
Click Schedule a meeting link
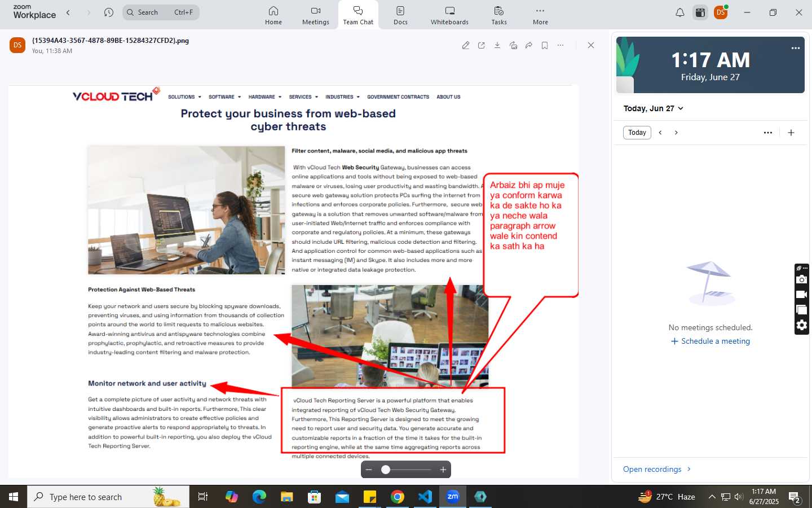point(710,341)
